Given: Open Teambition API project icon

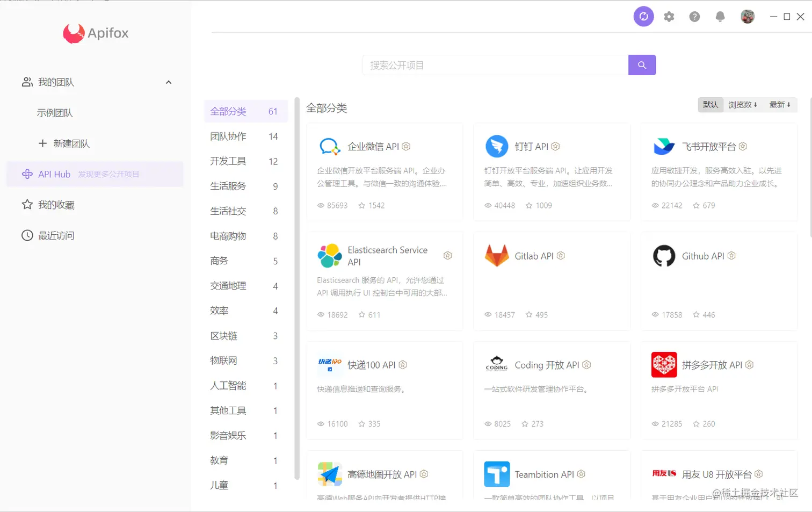Looking at the screenshot, I should click(497, 474).
